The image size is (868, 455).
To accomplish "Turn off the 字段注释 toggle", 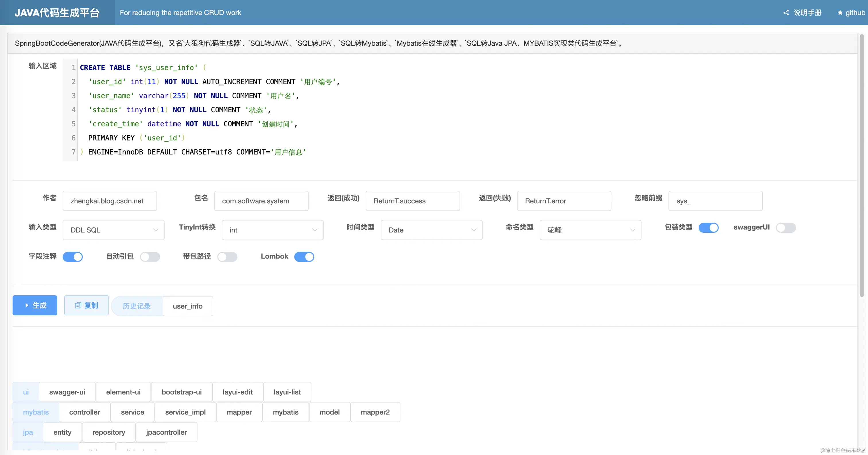I will tap(73, 257).
